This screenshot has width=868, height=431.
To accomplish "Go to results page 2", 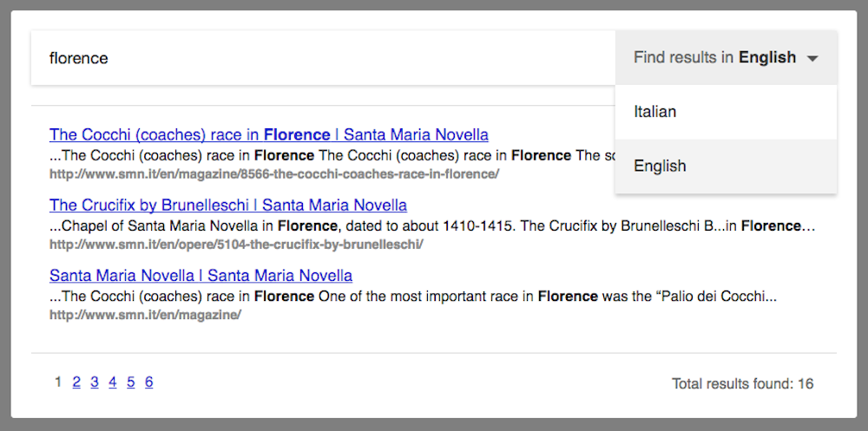I will coord(76,382).
